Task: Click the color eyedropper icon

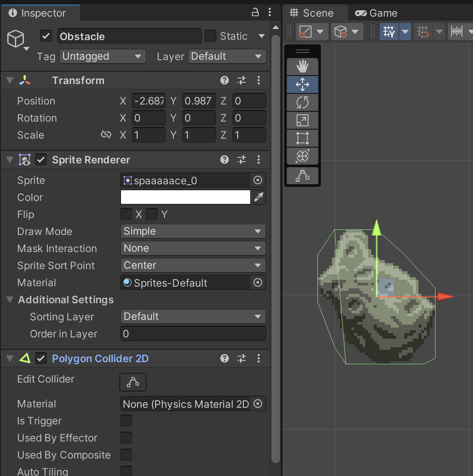Action: [x=259, y=197]
